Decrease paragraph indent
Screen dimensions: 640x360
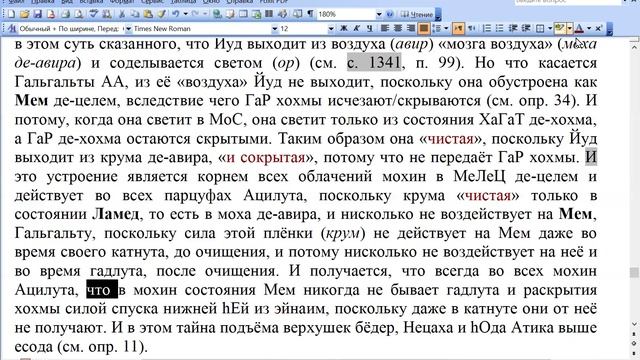click(x=513, y=28)
